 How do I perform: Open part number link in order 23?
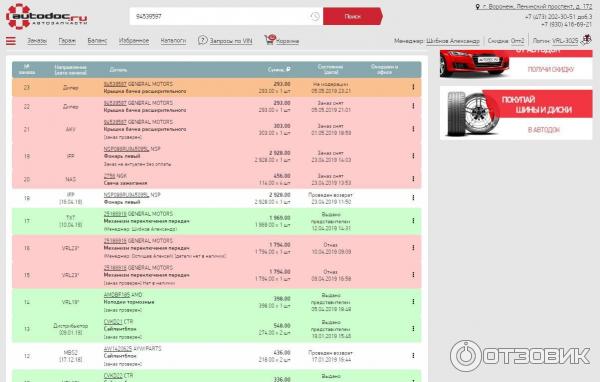click(115, 84)
